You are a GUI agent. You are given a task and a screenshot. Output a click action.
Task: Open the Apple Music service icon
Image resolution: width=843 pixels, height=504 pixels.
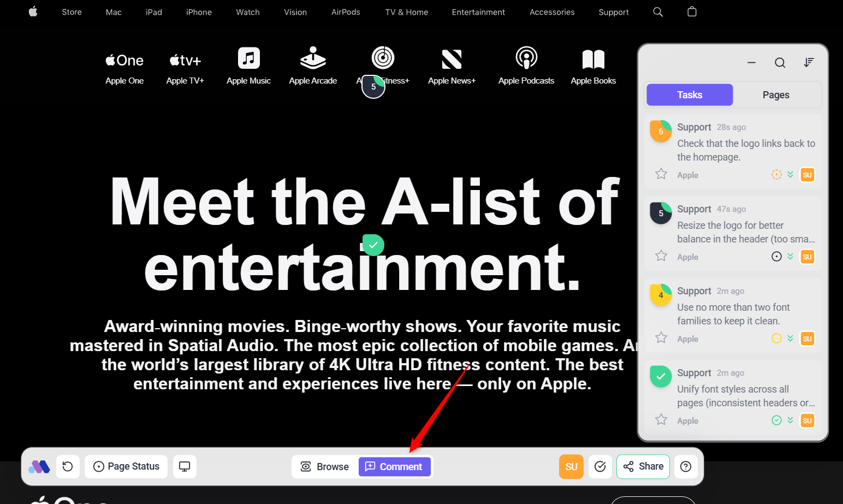[249, 58]
